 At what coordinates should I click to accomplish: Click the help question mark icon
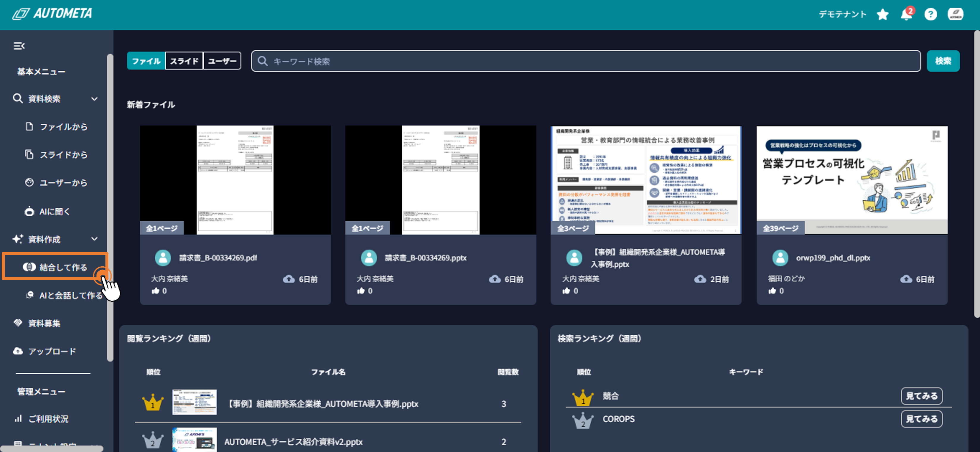(x=930, y=15)
